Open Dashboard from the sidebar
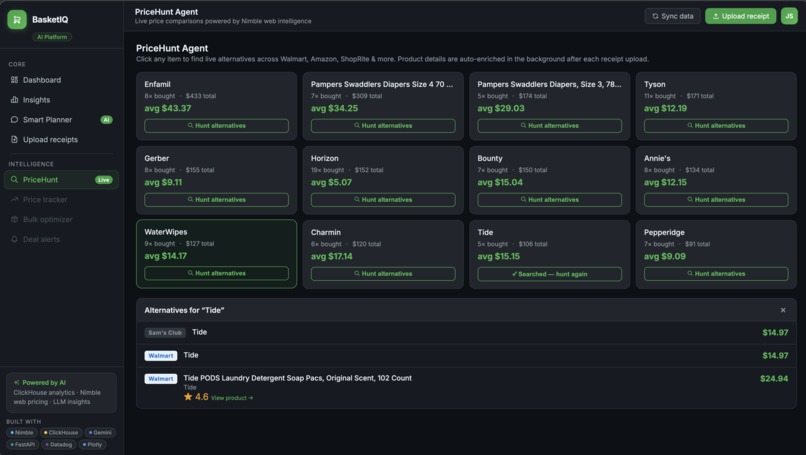 coord(61,80)
